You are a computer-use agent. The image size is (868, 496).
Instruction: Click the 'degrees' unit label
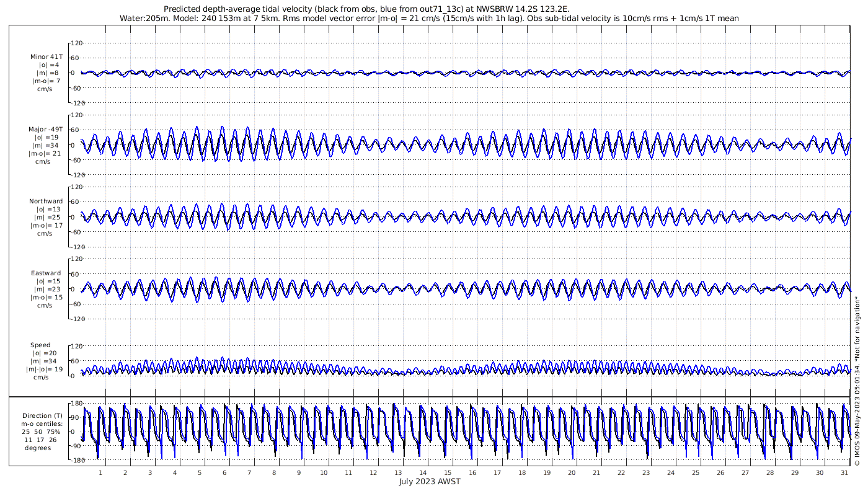pos(38,448)
